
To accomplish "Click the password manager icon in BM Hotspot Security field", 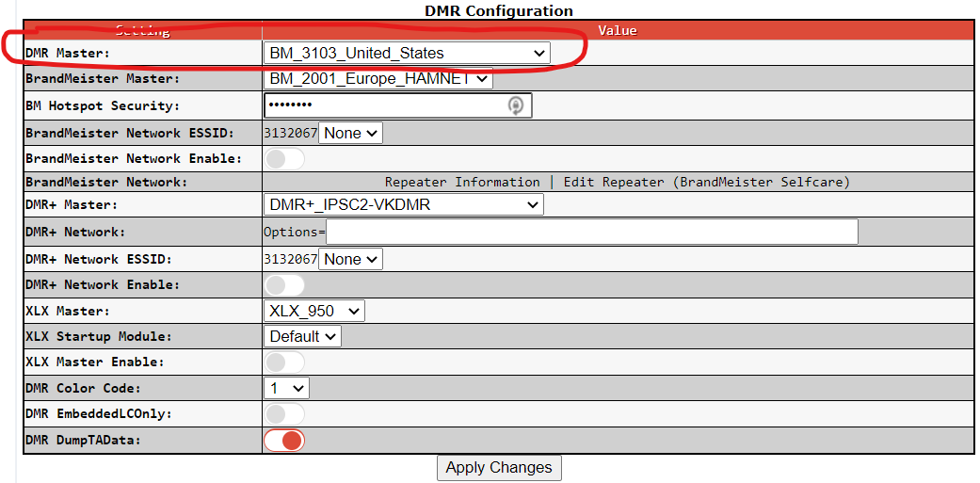I will pyautogui.click(x=515, y=105).
